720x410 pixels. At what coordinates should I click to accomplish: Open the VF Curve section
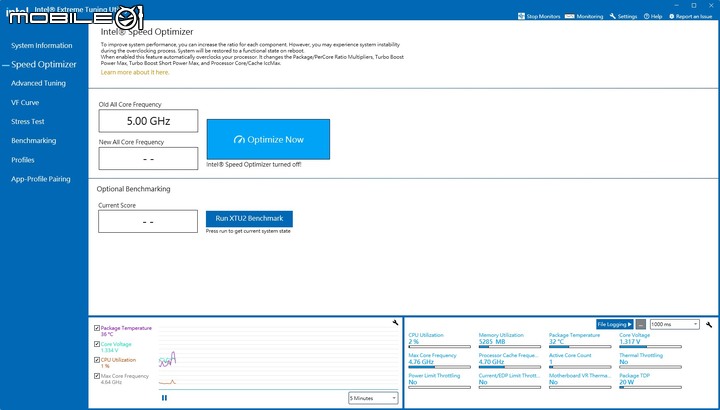(25, 102)
